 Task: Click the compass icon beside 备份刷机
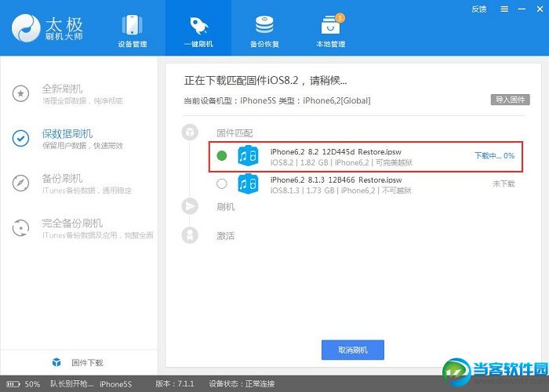point(20,183)
